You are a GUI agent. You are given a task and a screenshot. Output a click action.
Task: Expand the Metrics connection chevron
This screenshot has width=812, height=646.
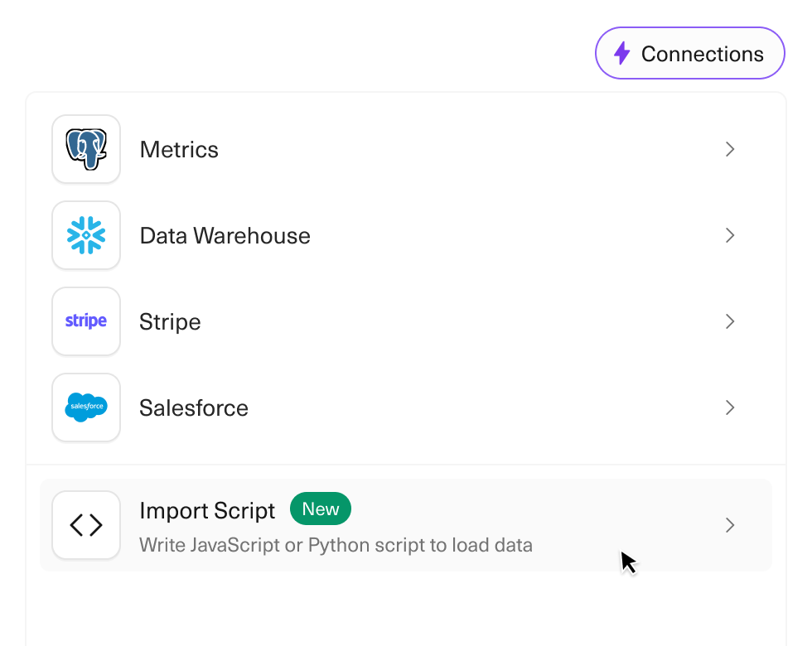pyautogui.click(x=730, y=149)
